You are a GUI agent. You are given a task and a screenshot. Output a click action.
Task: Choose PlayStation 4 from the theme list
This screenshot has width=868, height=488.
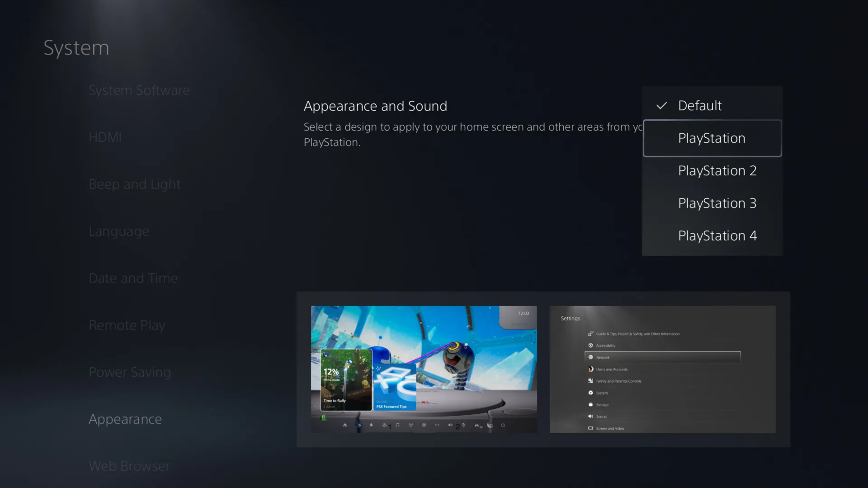point(717,235)
